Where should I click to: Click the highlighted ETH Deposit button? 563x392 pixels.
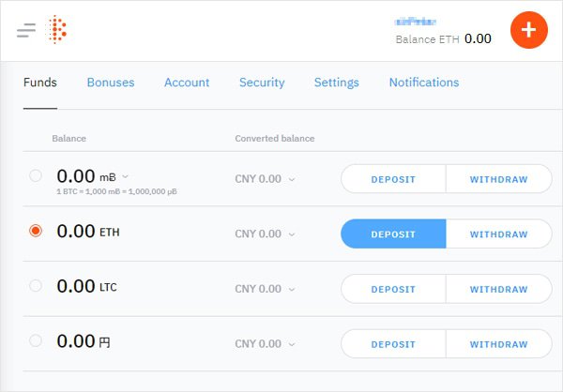pyautogui.click(x=393, y=234)
